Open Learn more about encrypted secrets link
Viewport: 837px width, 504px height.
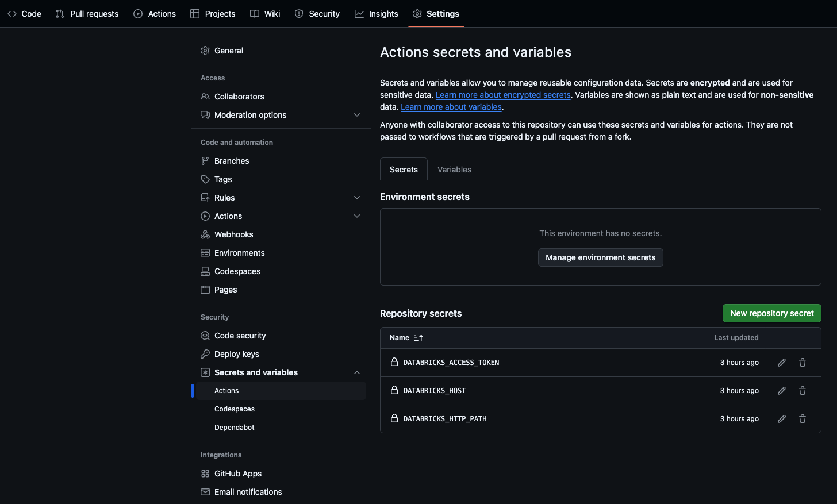click(503, 95)
